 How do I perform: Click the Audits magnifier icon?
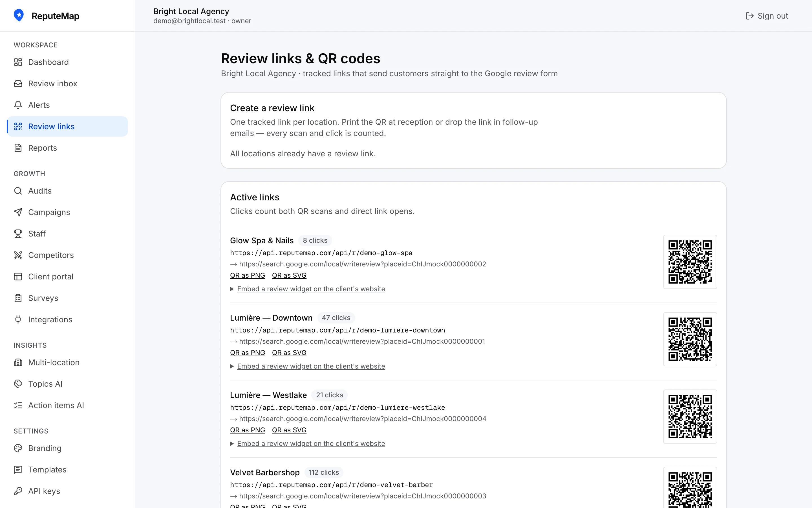pos(18,191)
